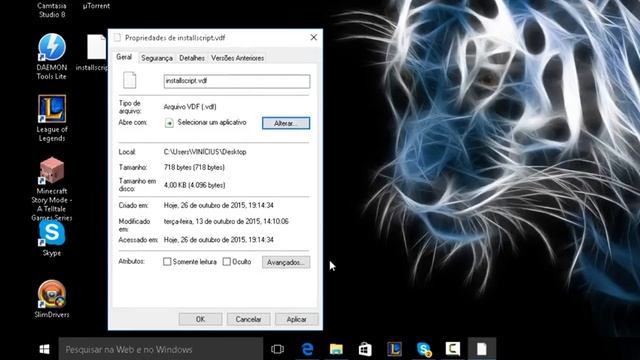The width and height of the screenshot is (640, 360).
Task: Close the Propriedades dialog
Action: [313, 38]
